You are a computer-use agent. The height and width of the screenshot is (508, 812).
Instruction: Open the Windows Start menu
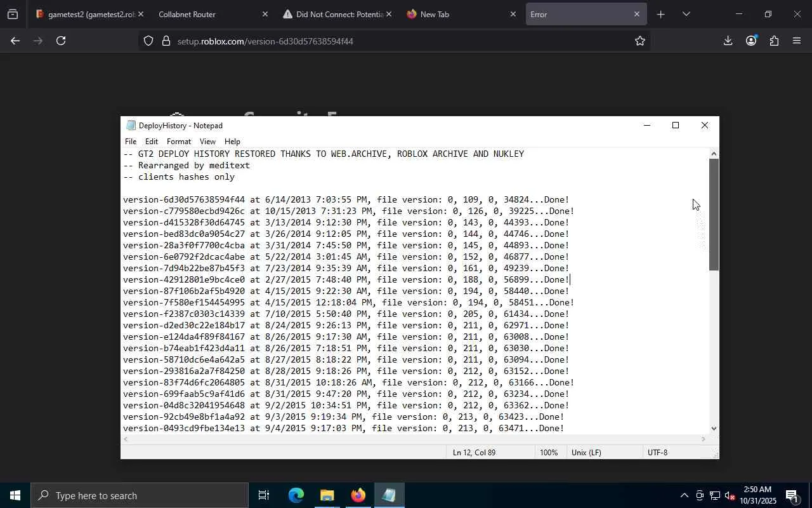15,495
